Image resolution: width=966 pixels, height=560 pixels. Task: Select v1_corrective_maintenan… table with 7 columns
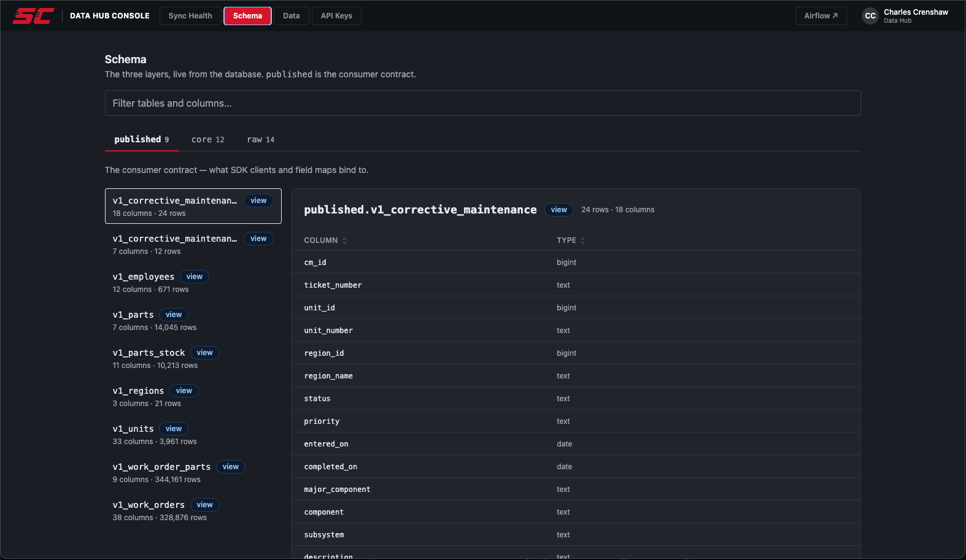tap(193, 244)
